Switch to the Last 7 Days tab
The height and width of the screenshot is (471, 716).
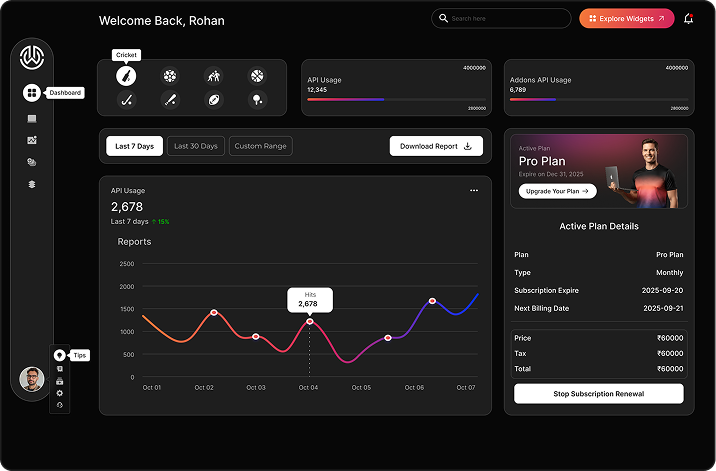pos(134,146)
